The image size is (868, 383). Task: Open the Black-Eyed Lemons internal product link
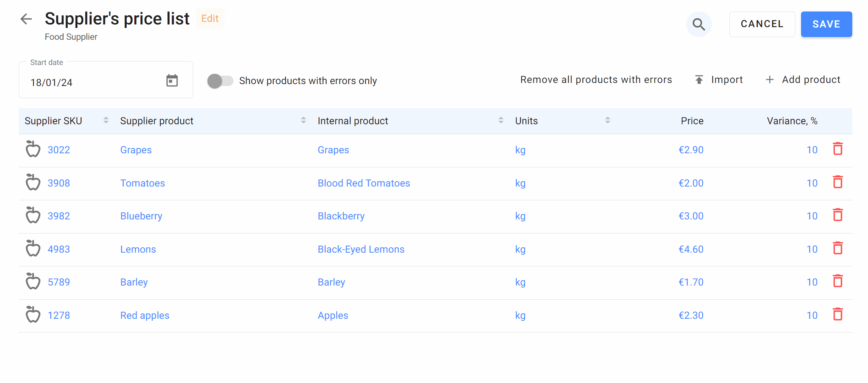361,249
